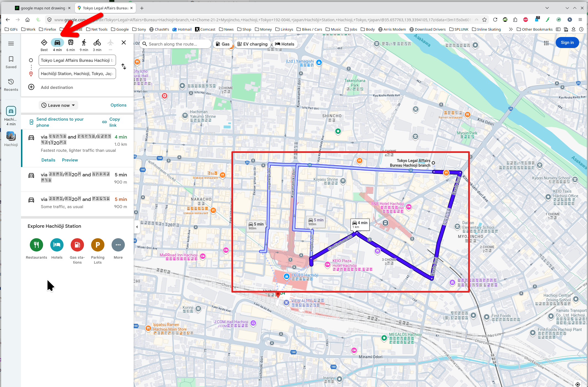The width and height of the screenshot is (588, 387).
Task: Toggle Gas stations along the route
Action: [x=223, y=44]
